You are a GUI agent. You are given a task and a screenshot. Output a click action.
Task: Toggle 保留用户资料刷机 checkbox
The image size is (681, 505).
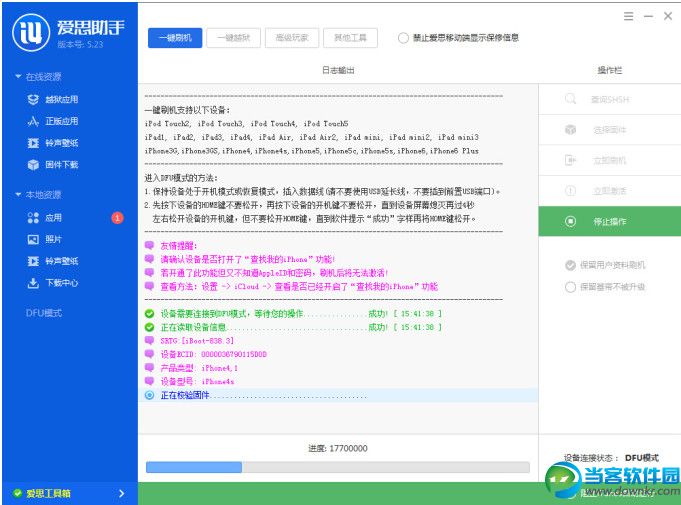click(x=570, y=265)
